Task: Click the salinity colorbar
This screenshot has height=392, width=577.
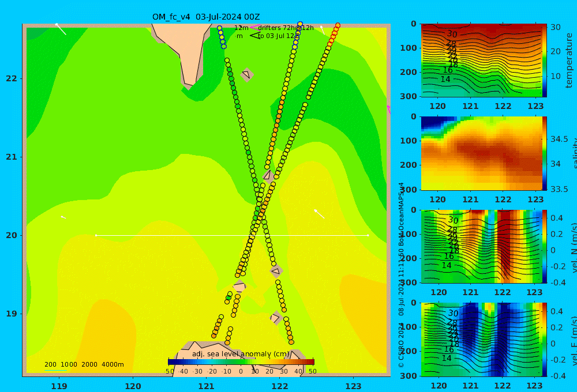Action: (x=544, y=153)
